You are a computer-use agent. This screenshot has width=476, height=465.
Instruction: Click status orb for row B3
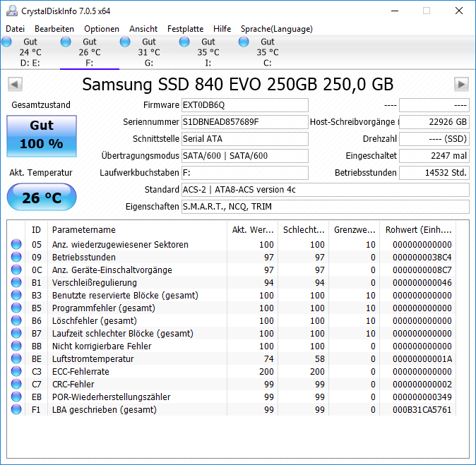click(x=16, y=295)
